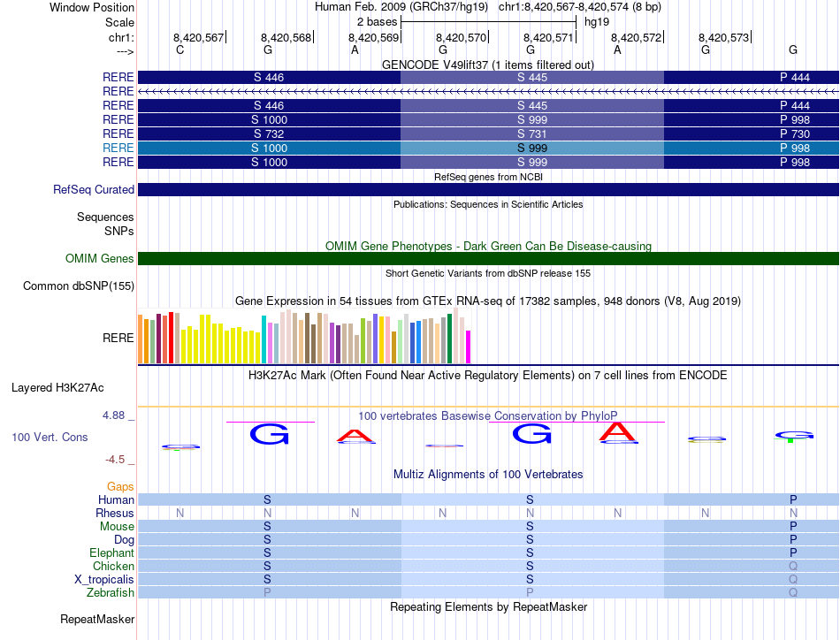Click the P 998 block in highlighted transcript
Image resolution: width=840 pixels, height=640 pixels.
pos(752,148)
